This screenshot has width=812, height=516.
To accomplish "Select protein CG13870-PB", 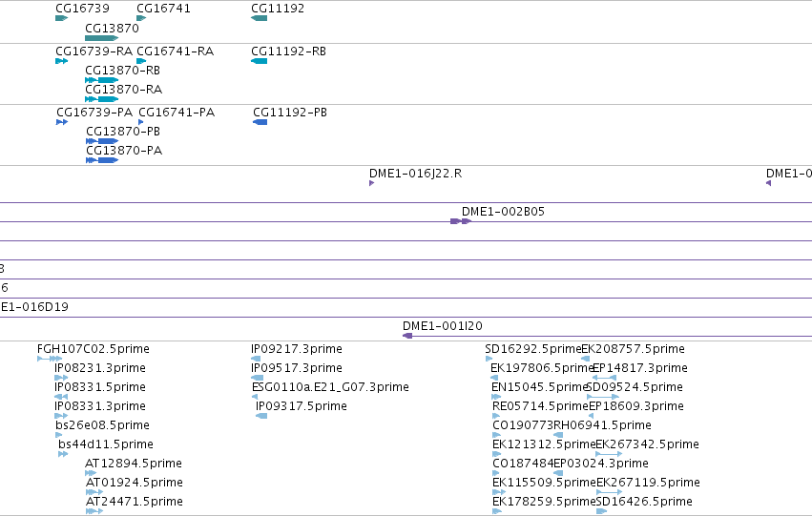I will pyautogui.click(x=123, y=132).
